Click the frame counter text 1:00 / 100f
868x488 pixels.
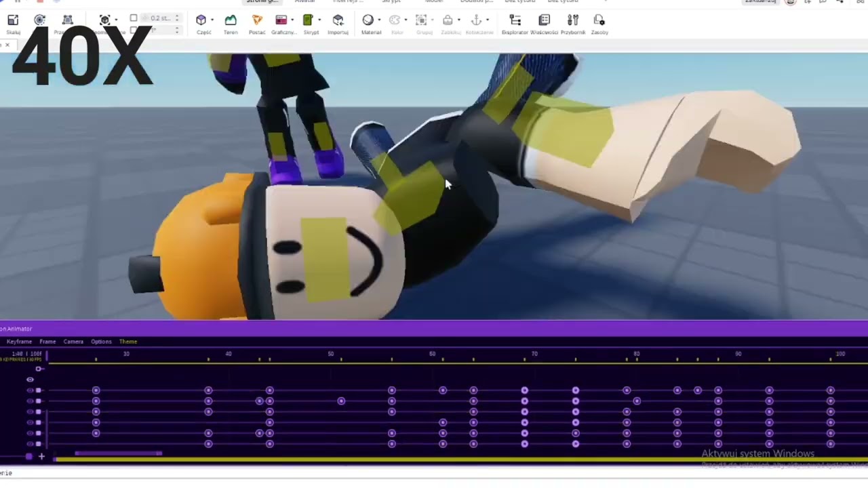pyautogui.click(x=26, y=354)
